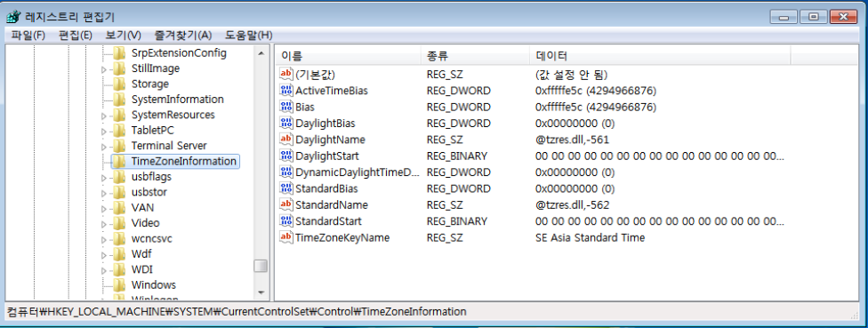Sort by the 이름 column header
Screen dimensions: 868x328
[348, 56]
